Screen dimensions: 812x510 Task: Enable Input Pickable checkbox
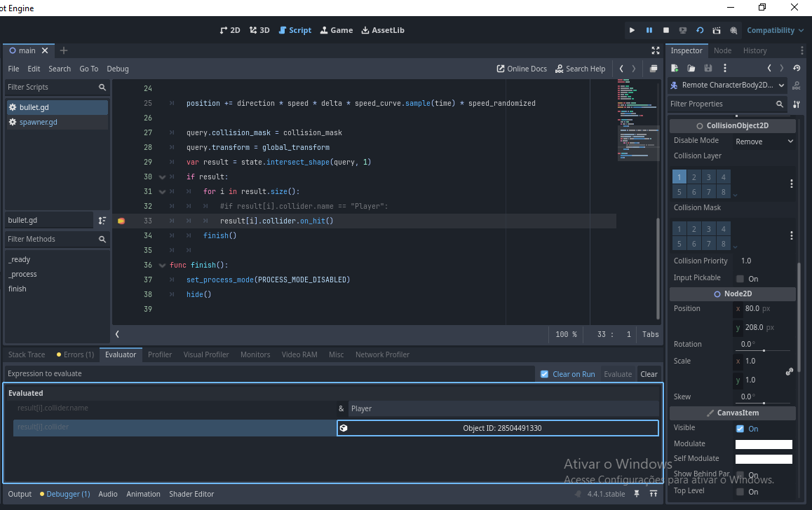point(740,279)
